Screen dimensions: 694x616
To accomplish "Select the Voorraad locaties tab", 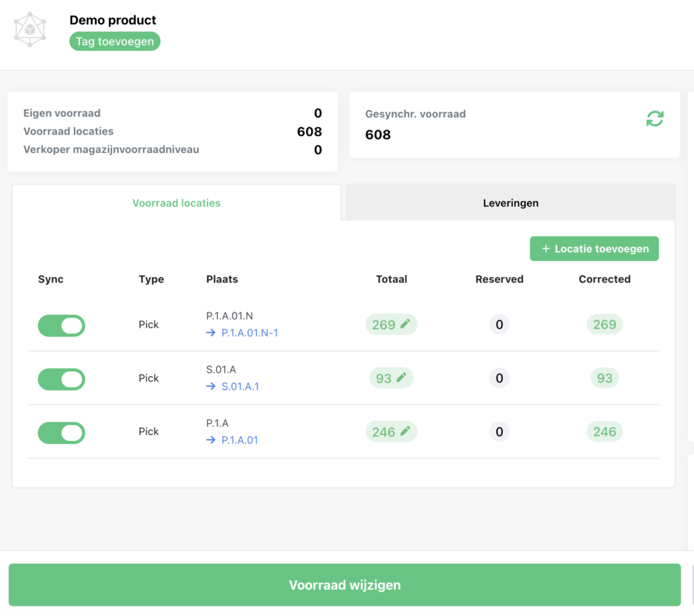I will pyautogui.click(x=176, y=203).
